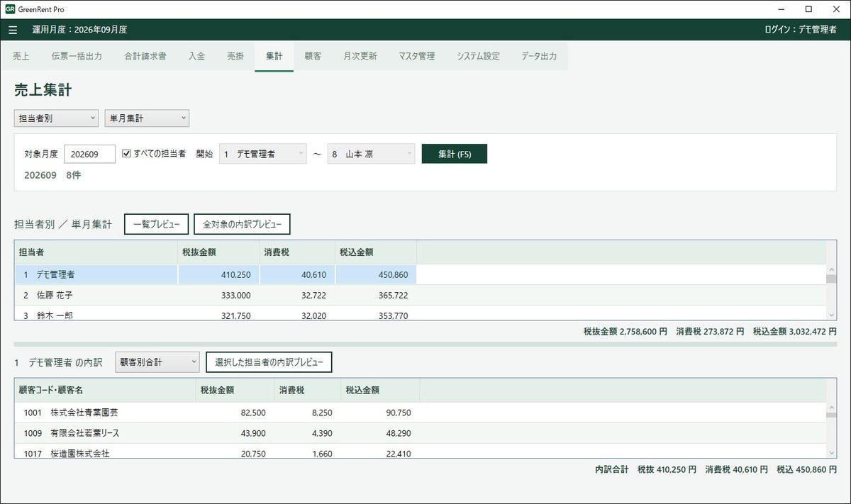Open the end staff dropdown showing 山本 凛
The image size is (851, 504).
point(371,154)
